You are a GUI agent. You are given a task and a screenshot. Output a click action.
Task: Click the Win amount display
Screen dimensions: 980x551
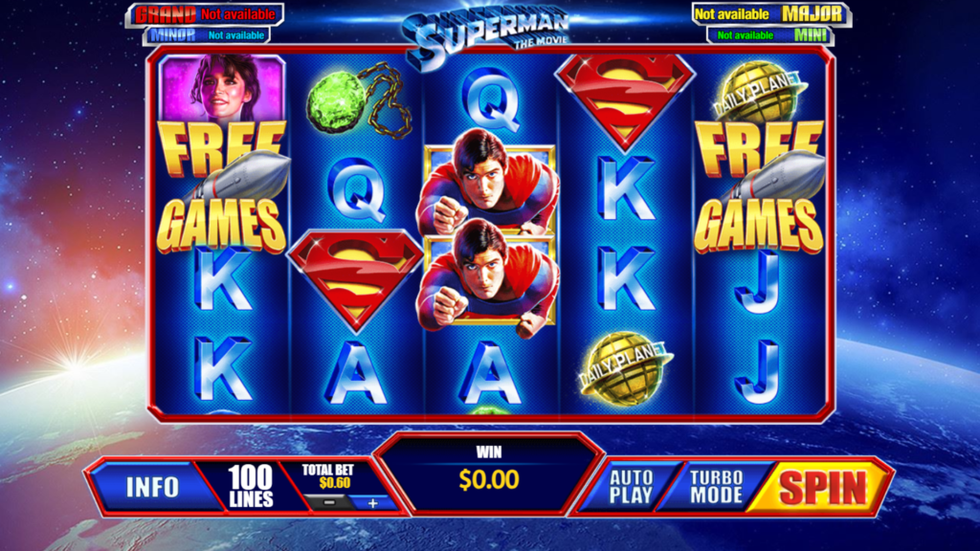tap(489, 473)
